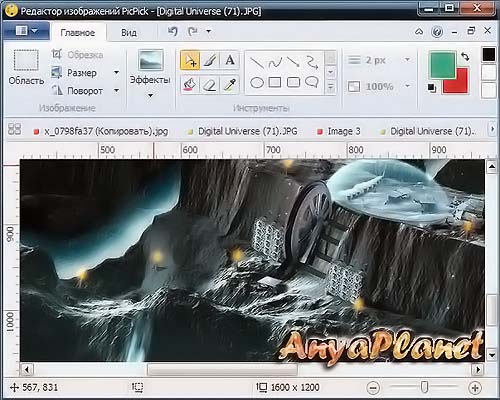500x400 pixels.
Task: Choose the curve line shape
Action: pos(275,62)
